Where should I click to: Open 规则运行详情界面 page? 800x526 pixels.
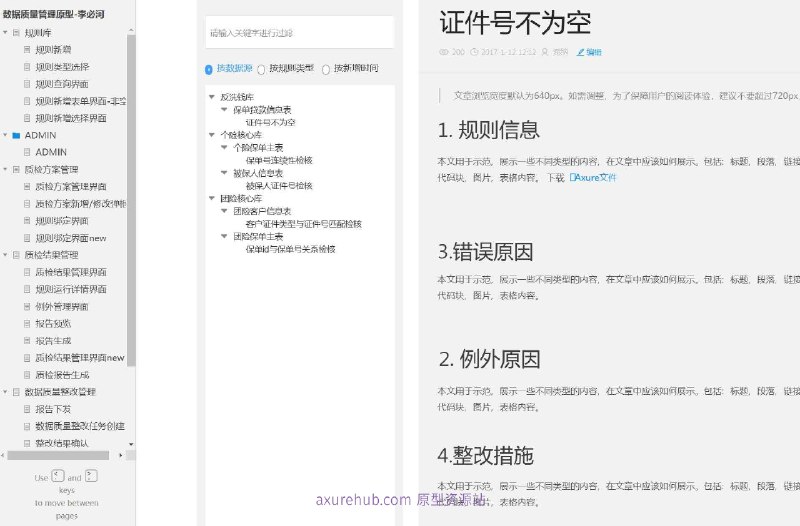71,289
